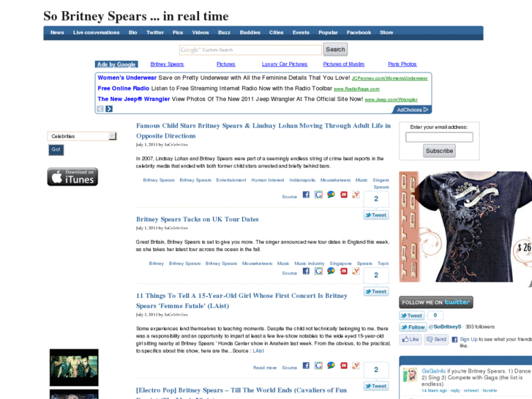Open the Pics menu item
The height and width of the screenshot is (399, 532).
pos(178,33)
